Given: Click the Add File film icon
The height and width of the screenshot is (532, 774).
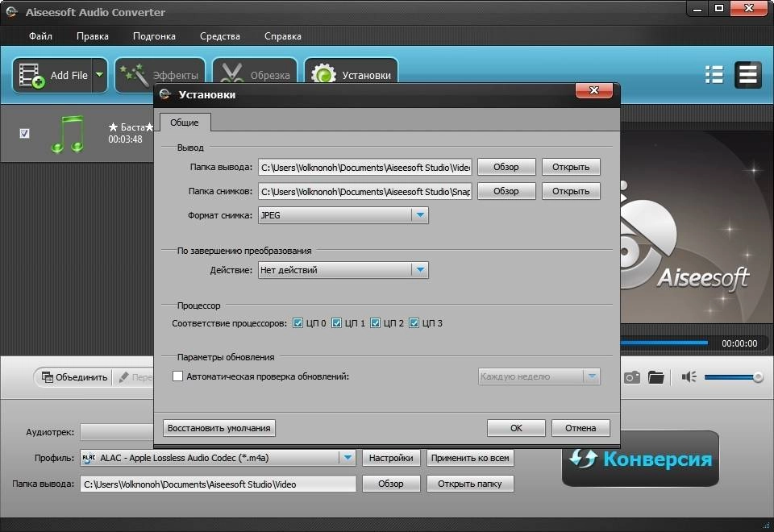Looking at the screenshot, I should pyautogui.click(x=31, y=76).
